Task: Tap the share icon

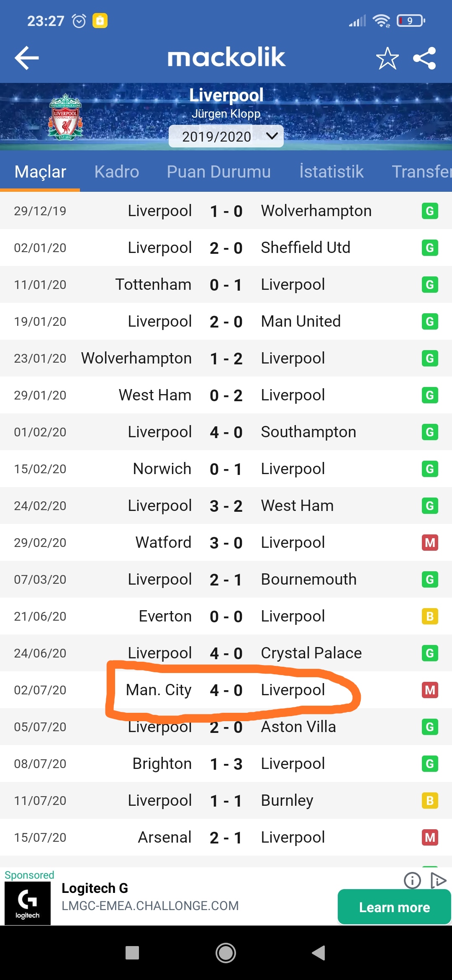Action: coord(424,58)
